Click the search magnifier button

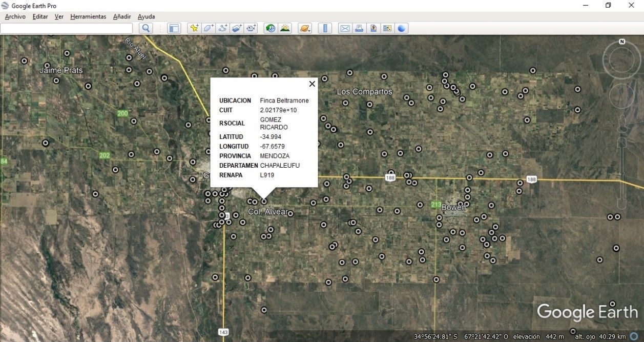point(146,28)
